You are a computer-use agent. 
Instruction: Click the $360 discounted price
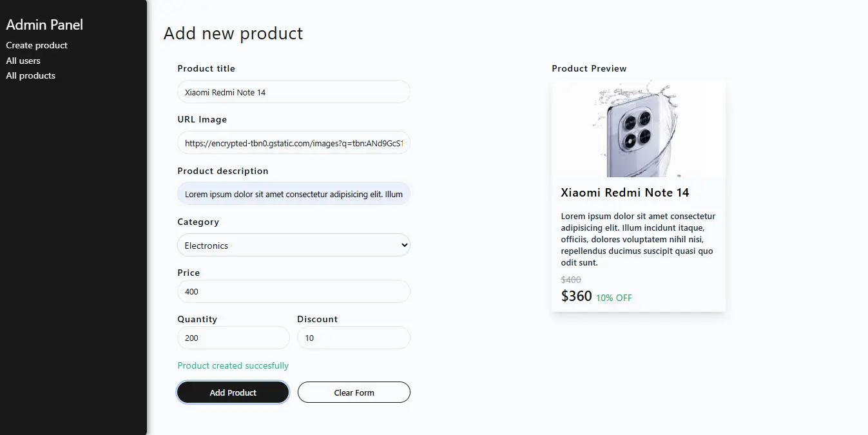576,296
